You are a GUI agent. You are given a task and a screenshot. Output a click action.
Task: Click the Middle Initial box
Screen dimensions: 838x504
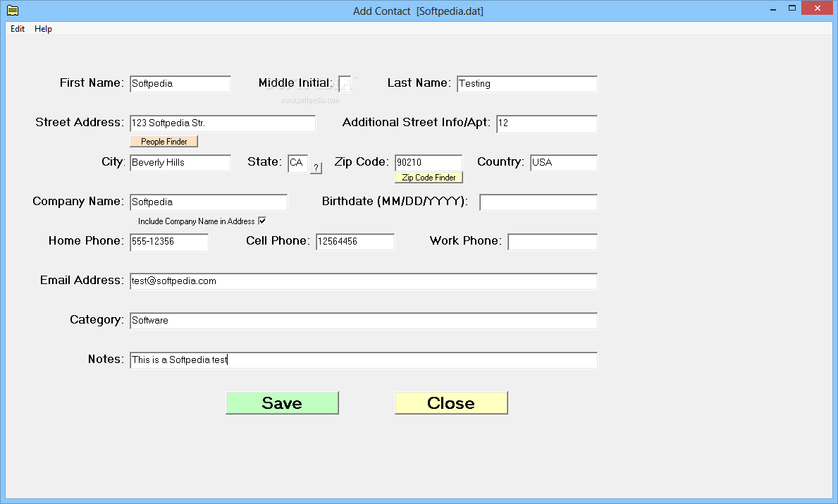(345, 84)
